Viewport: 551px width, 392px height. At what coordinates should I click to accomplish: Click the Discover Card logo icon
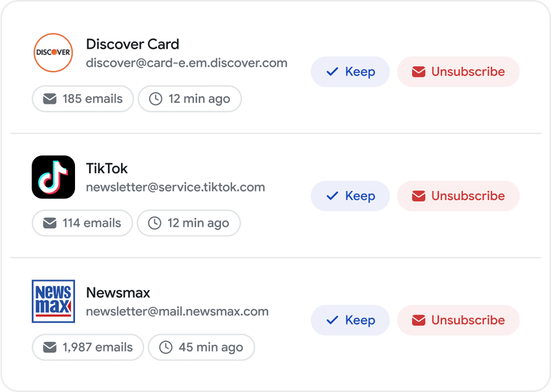(53, 53)
